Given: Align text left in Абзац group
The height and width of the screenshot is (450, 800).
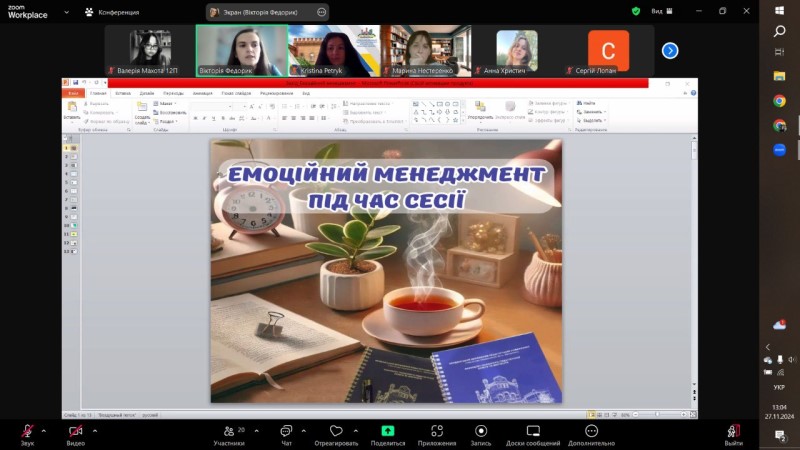Looking at the screenshot, I should pos(284,118).
